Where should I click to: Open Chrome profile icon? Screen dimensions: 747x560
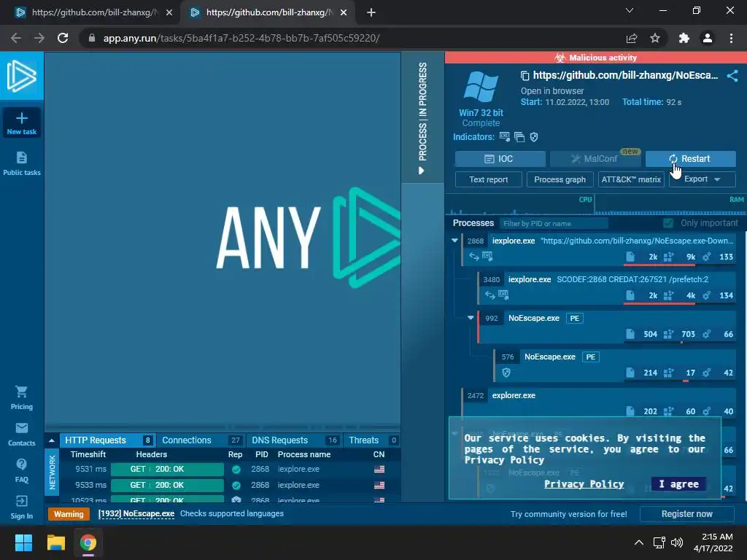pyautogui.click(x=708, y=38)
